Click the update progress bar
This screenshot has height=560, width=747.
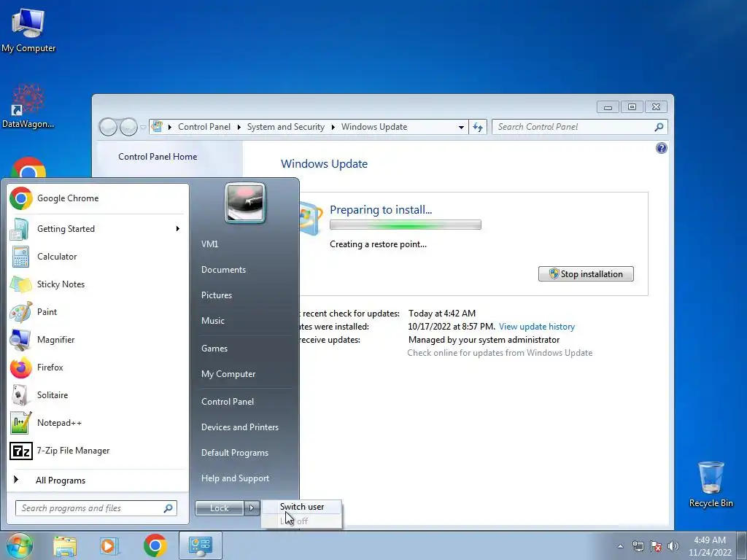406,225
